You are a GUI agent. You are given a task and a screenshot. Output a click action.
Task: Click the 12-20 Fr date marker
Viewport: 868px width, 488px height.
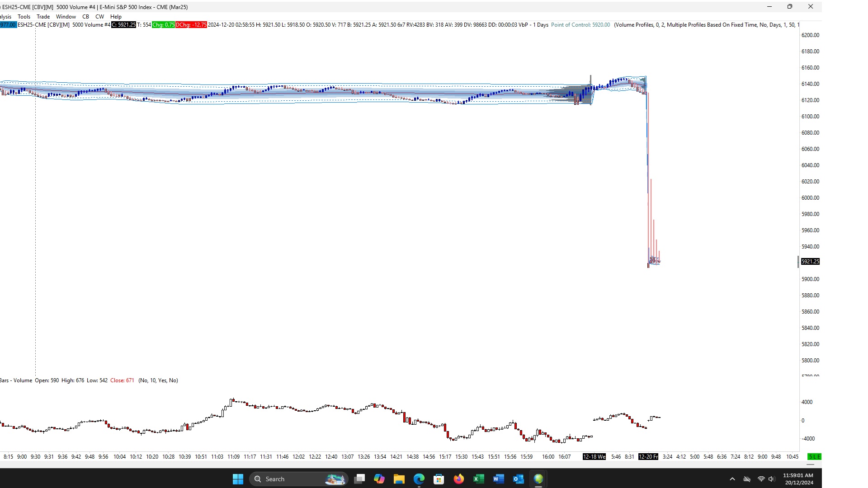click(648, 457)
